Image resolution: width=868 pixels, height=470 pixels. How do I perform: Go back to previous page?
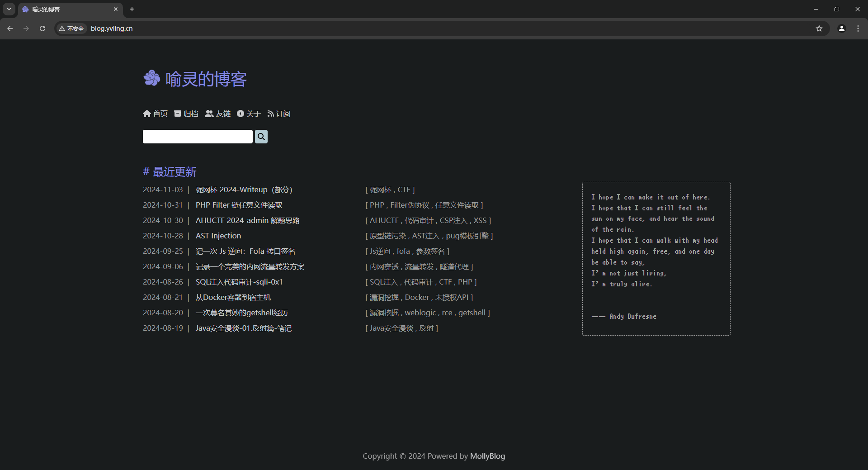(x=10, y=28)
